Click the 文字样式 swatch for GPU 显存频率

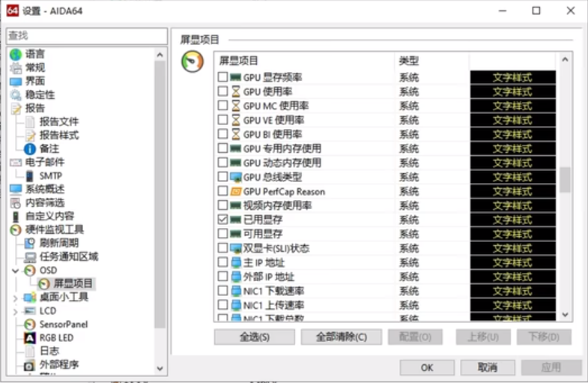tap(512, 78)
